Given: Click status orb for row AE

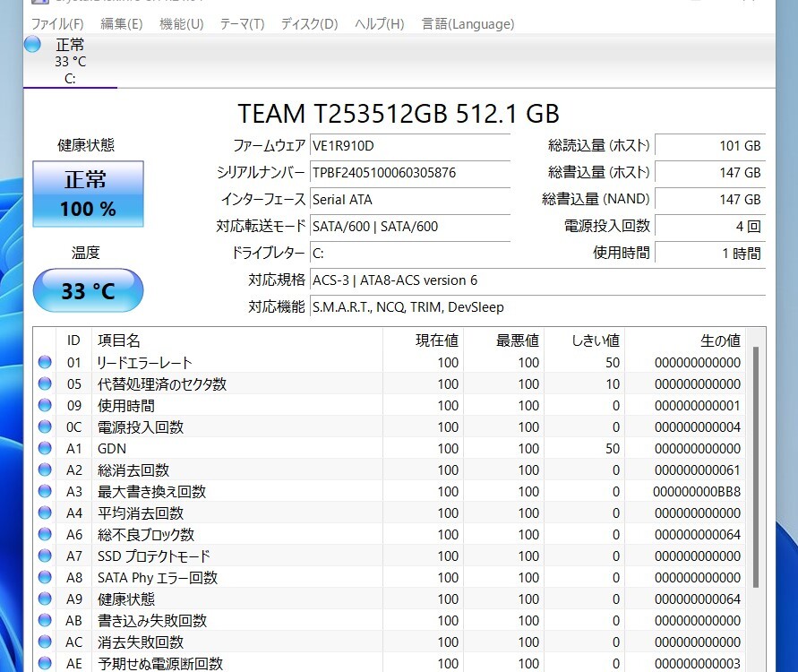Looking at the screenshot, I should pyautogui.click(x=44, y=664).
